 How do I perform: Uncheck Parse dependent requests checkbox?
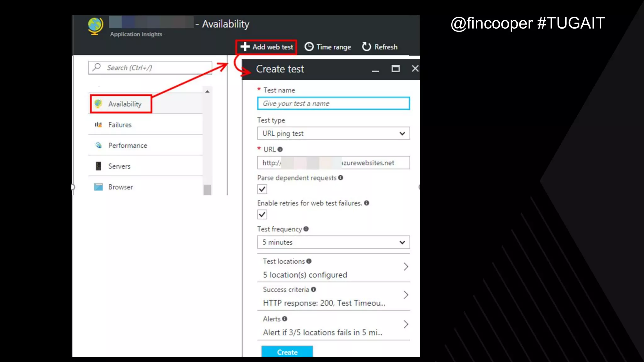(x=262, y=189)
